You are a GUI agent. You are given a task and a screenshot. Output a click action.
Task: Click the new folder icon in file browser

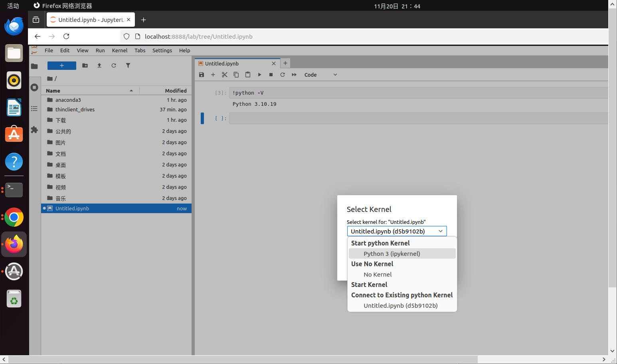point(85,65)
